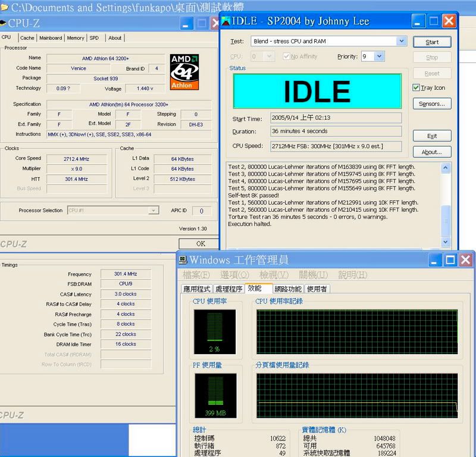
Task: Switch to the 處理程序 tab in Task Manager
Action: 229,289
